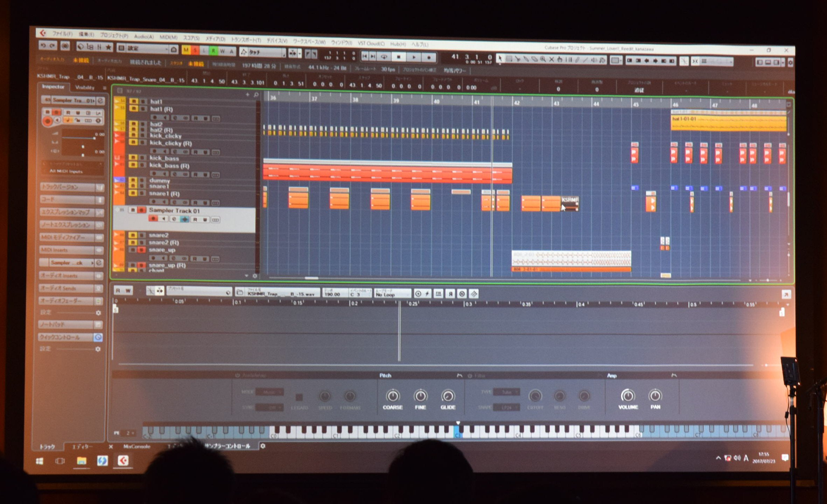
Task: Toggle global Read automation R button
Action: coord(213,51)
